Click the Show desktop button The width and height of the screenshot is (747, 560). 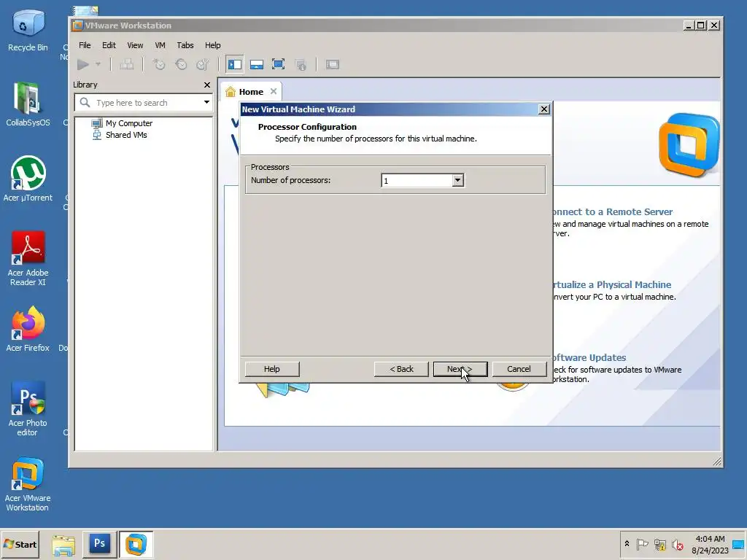[x=739, y=544]
